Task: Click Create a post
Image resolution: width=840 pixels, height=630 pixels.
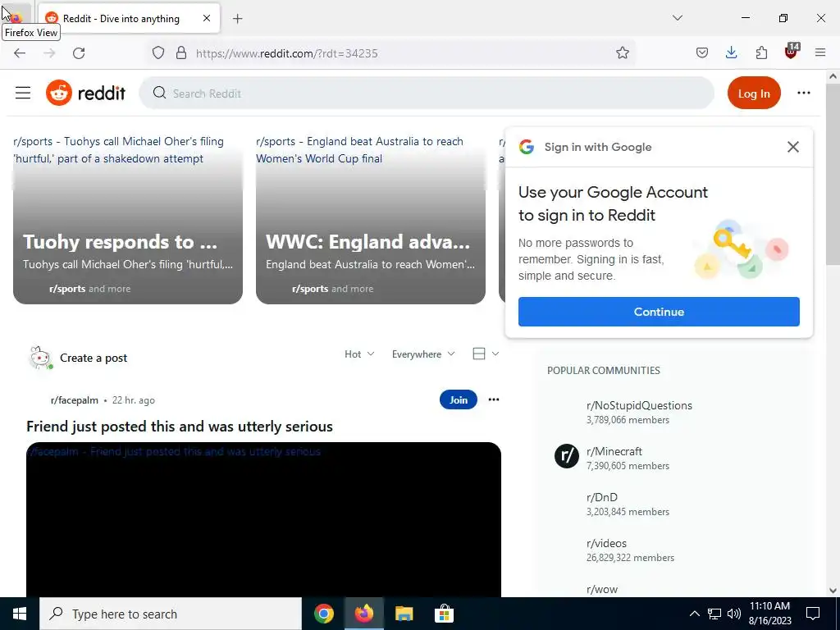Action: [x=94, y=358]
